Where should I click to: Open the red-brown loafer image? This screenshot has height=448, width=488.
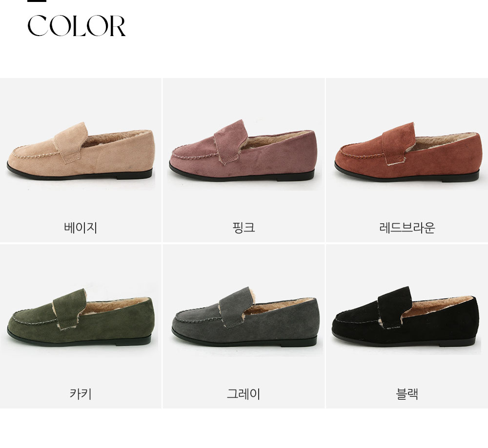(407, 152)
